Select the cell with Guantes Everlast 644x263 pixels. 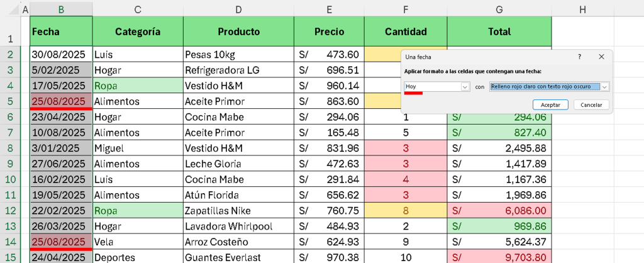pyautogui.click(x=238, y=258)
